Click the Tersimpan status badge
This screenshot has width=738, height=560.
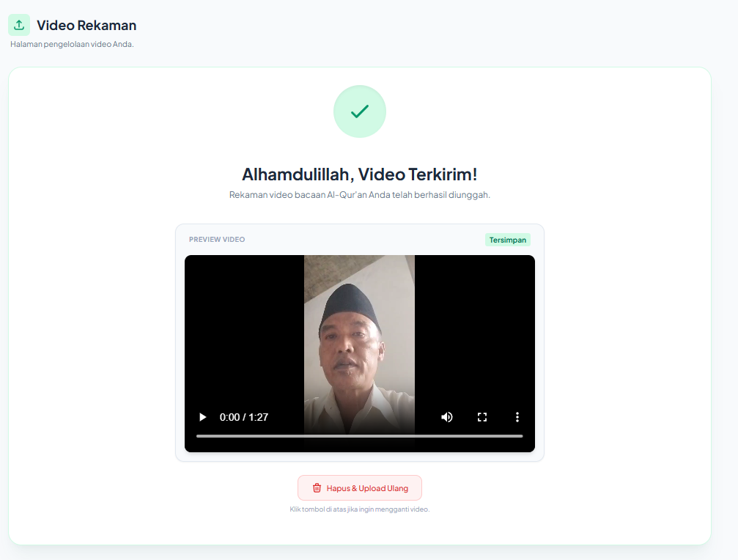click(507, 240)
